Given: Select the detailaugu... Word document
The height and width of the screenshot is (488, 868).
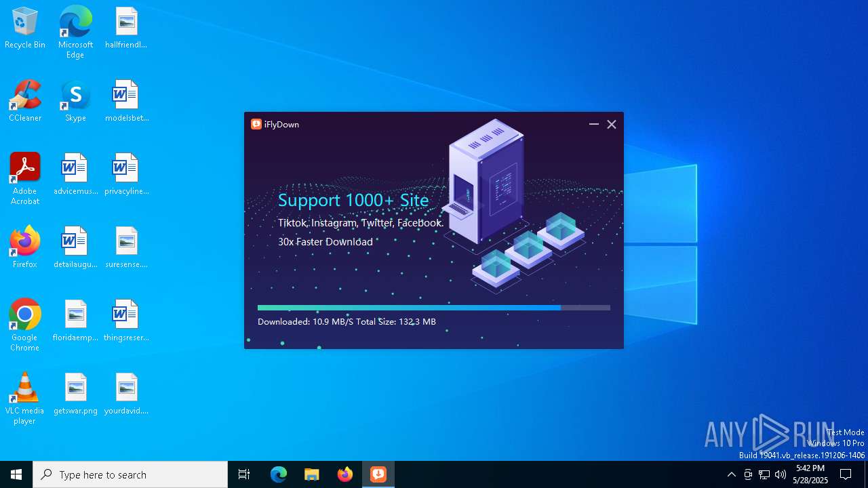Looking at the screenshot, I should (75, 248).
